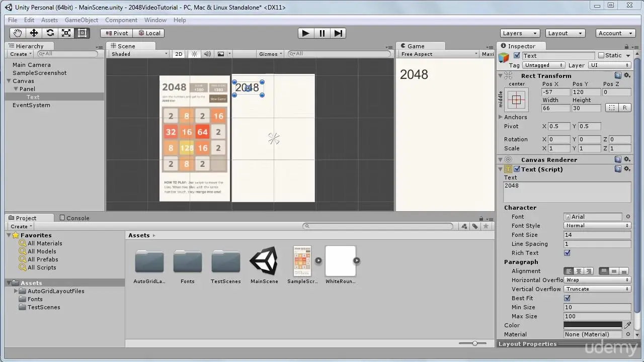Pause the game preview
The height and width of the screenshot is (362, 644).
tap(322, 33)
